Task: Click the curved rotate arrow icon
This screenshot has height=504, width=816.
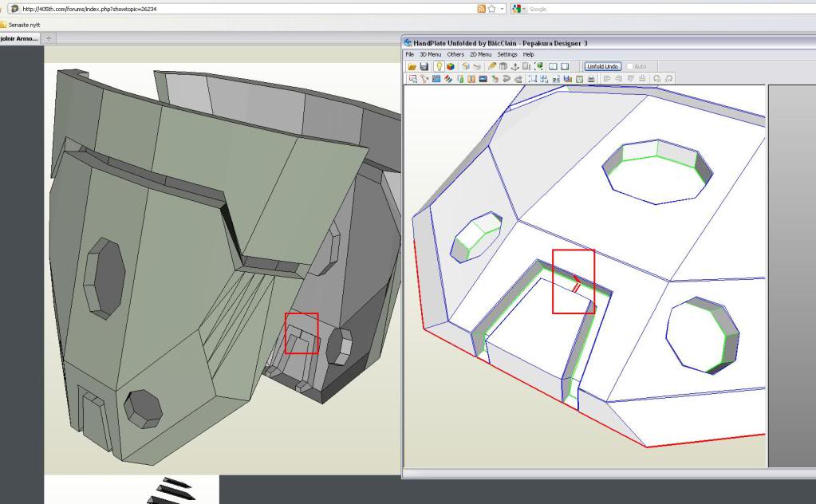Action: (507, 79)
